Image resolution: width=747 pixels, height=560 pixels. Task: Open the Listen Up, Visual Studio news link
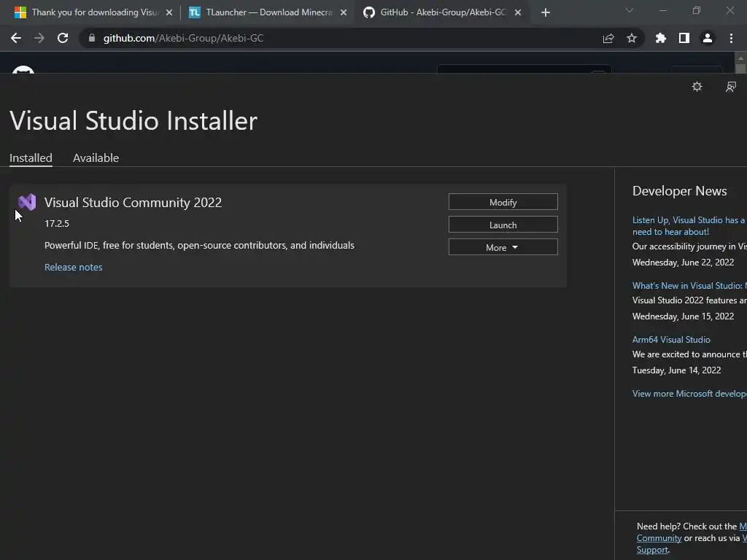tap(689, 226)
